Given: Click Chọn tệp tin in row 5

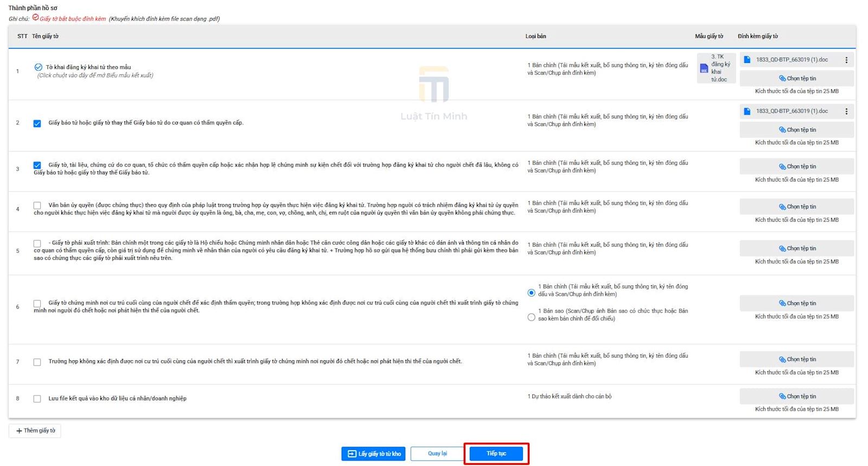Looking at the screenshot, I should [x=796, y=248].
